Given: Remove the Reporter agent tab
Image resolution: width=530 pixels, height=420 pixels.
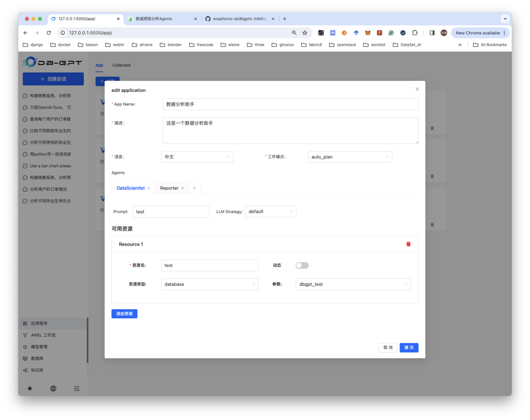Looking at the screenshot, I should coord(183,188).
